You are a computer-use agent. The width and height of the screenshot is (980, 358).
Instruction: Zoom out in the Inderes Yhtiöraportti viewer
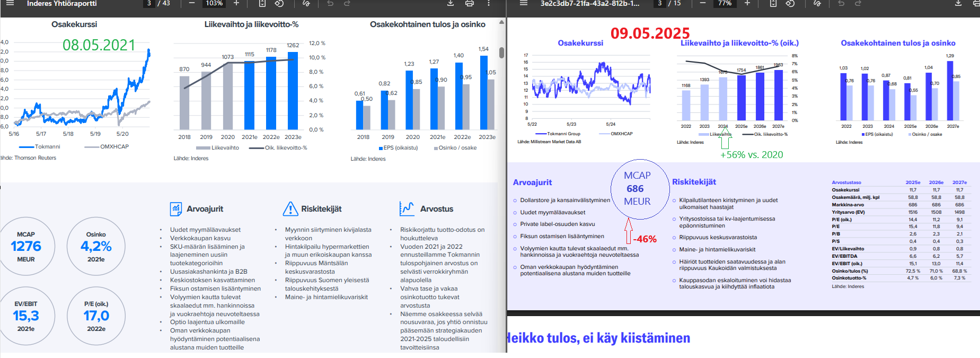[x=192, y=3]
